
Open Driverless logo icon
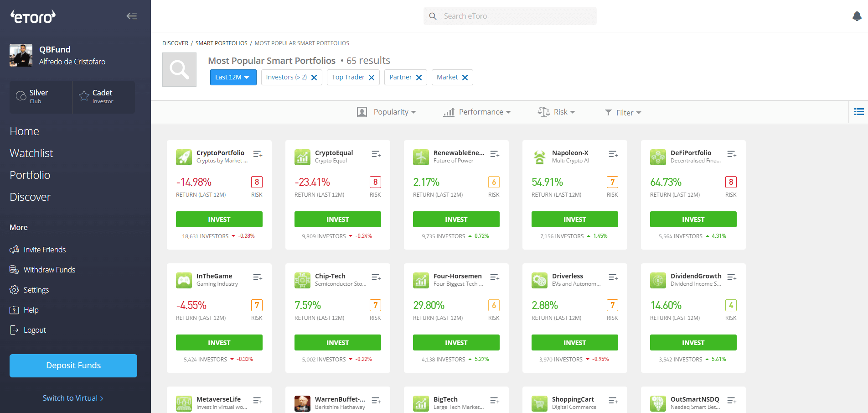click(x=539, y=280)
